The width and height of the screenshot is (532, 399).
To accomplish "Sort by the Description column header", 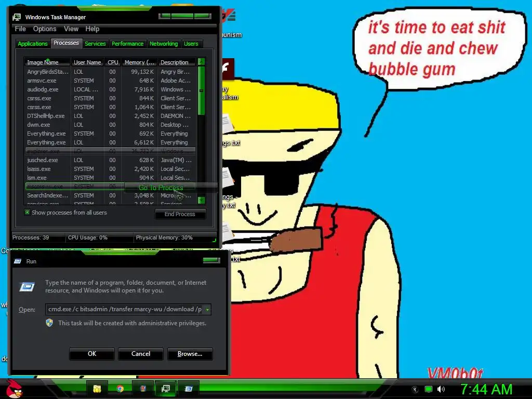I will [x=177, y=62].
